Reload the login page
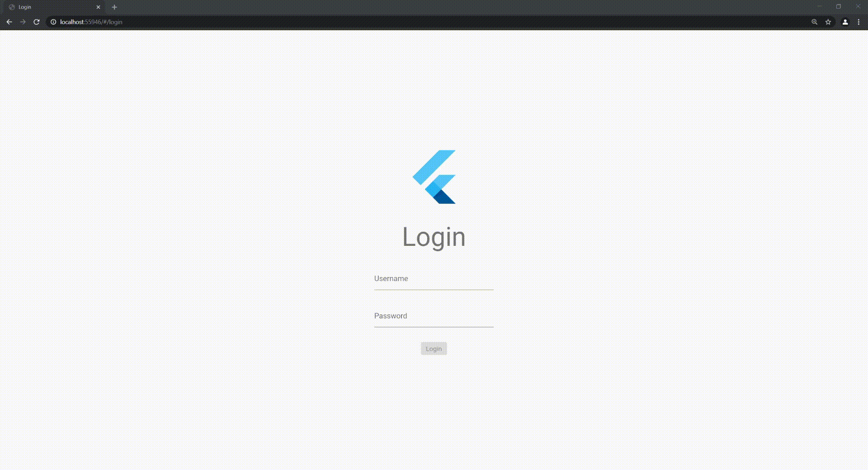 [x=37, y=22]
